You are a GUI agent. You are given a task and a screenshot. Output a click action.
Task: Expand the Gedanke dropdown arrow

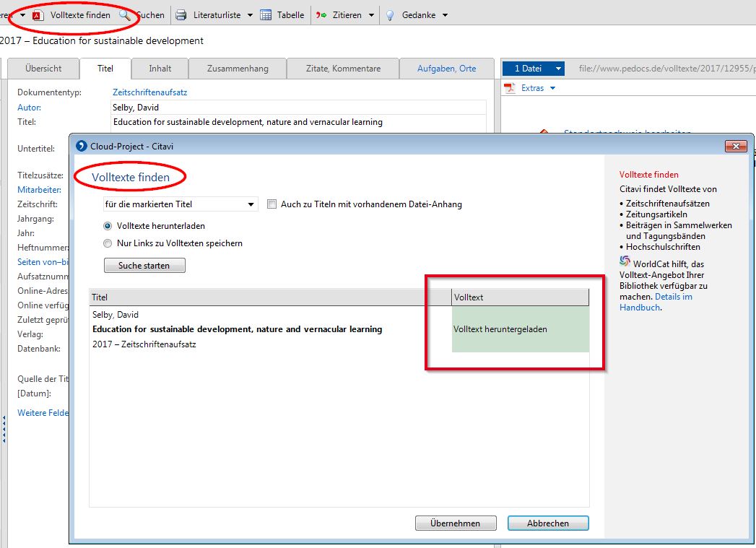(x=445, y=15)
